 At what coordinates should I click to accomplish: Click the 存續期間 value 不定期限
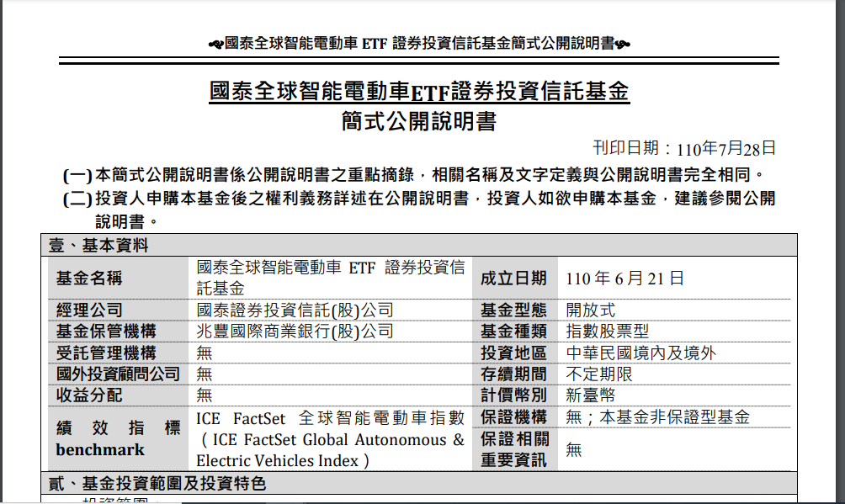pos(598,374)
